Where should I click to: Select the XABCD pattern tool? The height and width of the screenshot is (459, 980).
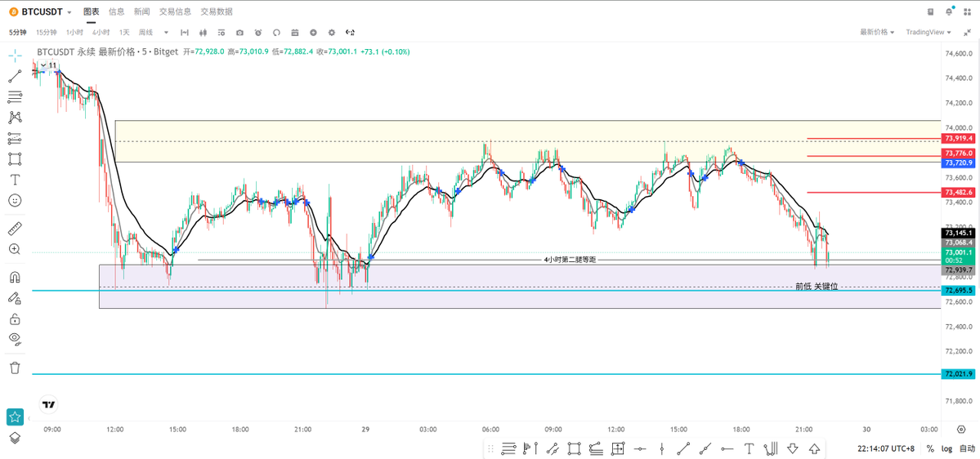15,118
